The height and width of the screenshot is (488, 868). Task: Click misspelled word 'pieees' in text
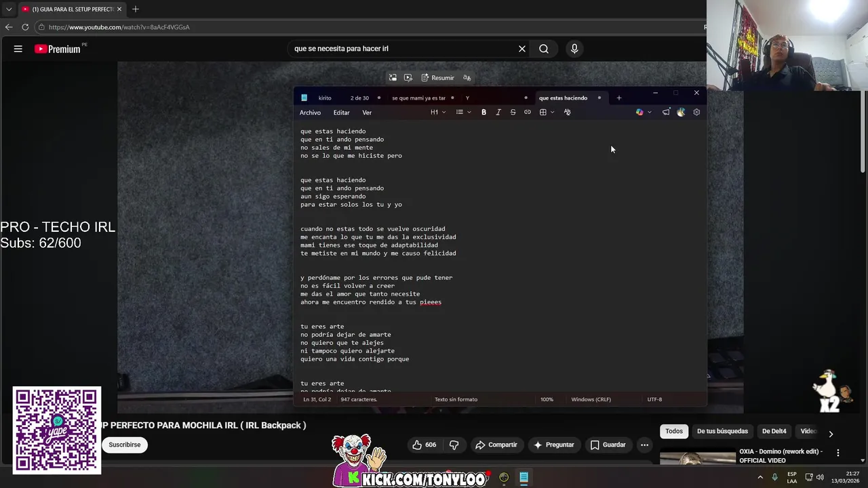pos(431,302)
